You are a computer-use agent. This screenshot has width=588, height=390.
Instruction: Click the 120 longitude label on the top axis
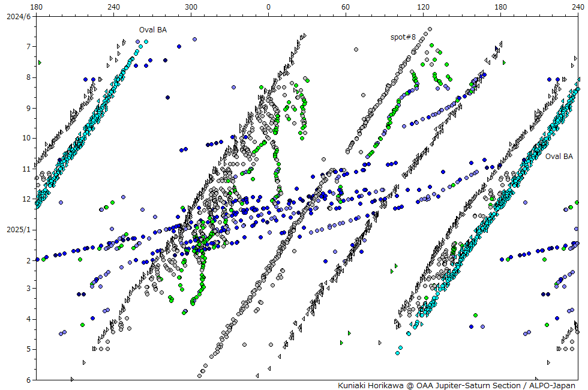click(x=423, y=7)
